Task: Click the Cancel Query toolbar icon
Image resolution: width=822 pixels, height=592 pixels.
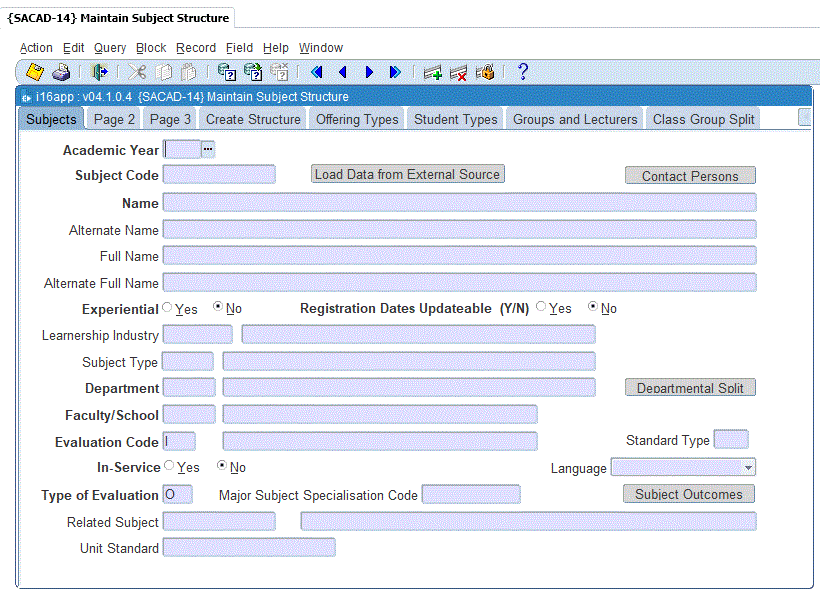Action: (279, 72)
